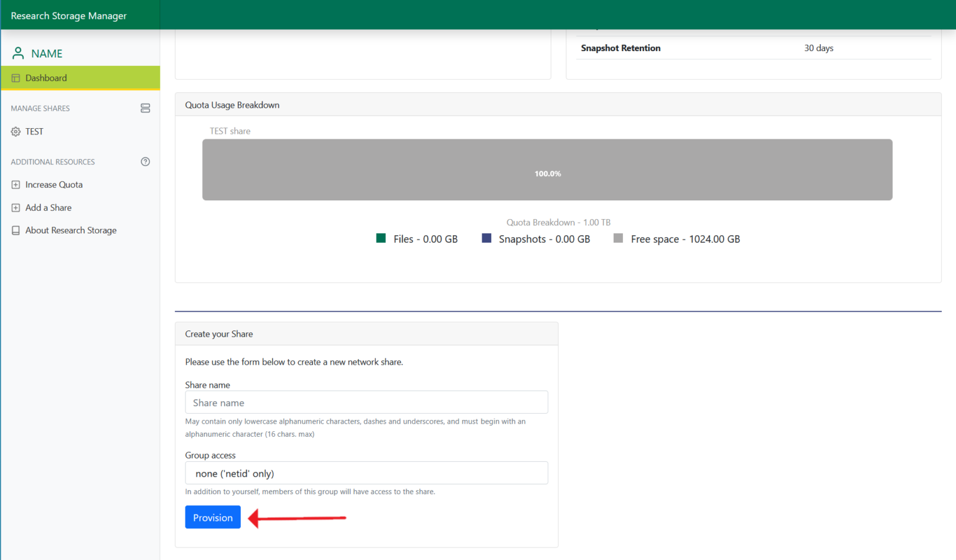Click the plus icon next to Add a Share
The height and width of the screenshot is (560, 956).
tap(15, 207)
